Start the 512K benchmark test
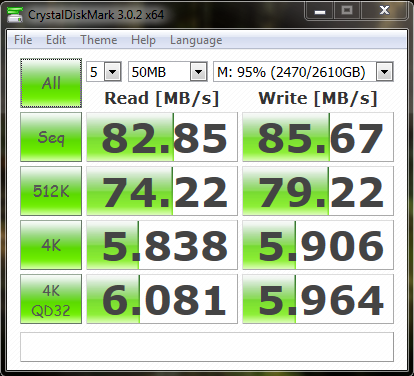 (x=51, y=191)
